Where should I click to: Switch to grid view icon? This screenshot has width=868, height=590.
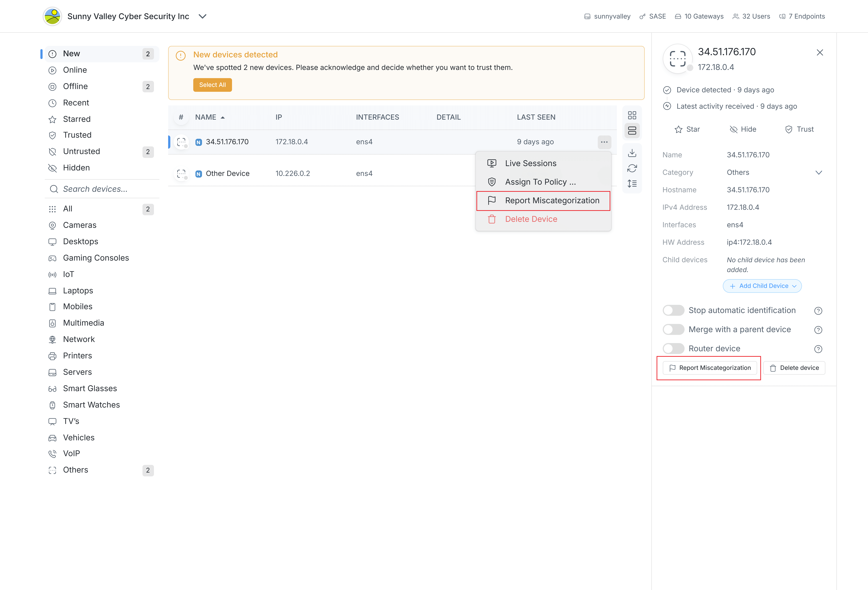[x=632, y=115]
